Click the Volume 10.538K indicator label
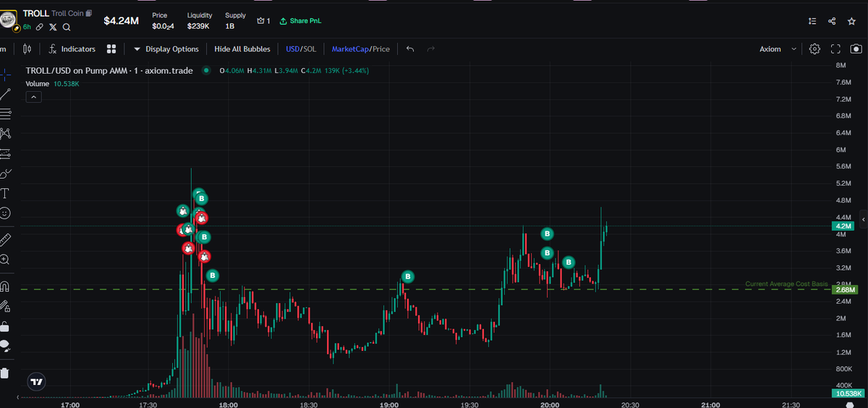 tap(52, 84)
